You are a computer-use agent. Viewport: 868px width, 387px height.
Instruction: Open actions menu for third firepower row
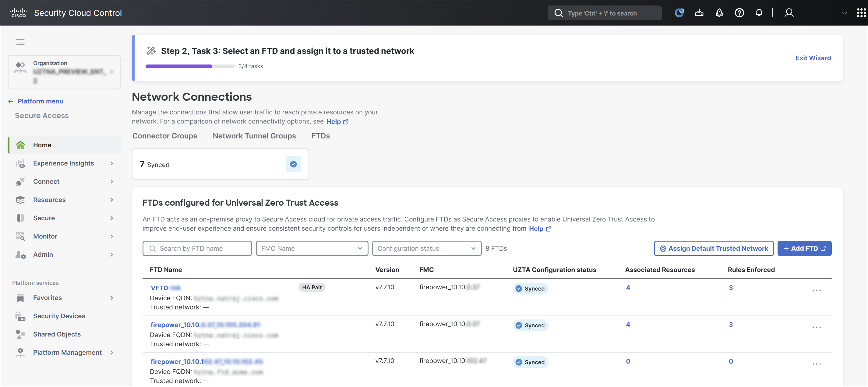(817, 364)
